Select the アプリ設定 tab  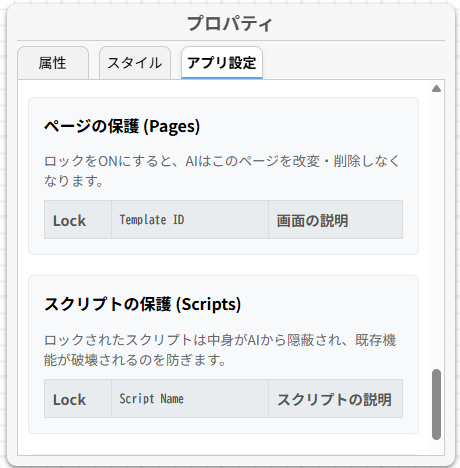click(x=222, y=63)
